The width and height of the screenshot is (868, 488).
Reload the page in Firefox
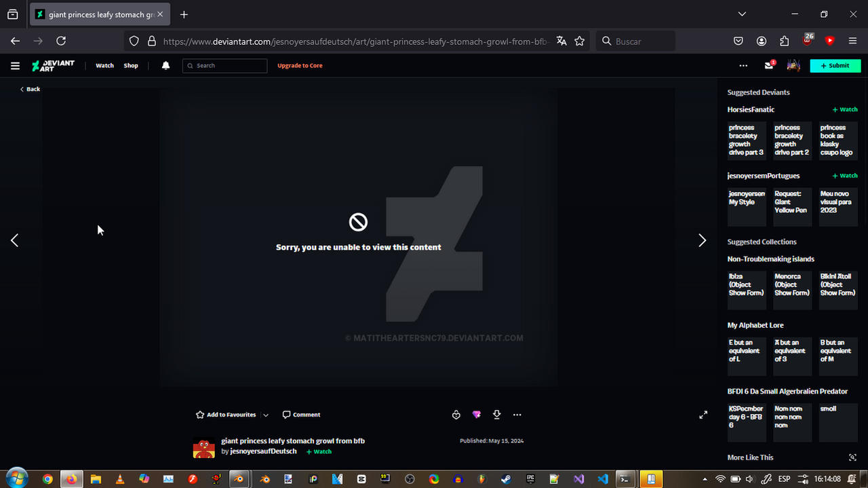tap(61, 41)
